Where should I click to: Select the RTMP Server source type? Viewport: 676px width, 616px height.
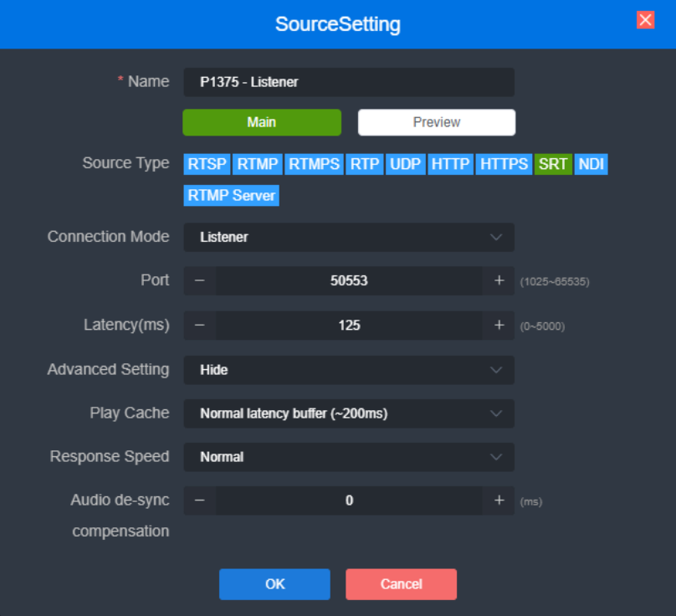(x=231, y=195)
